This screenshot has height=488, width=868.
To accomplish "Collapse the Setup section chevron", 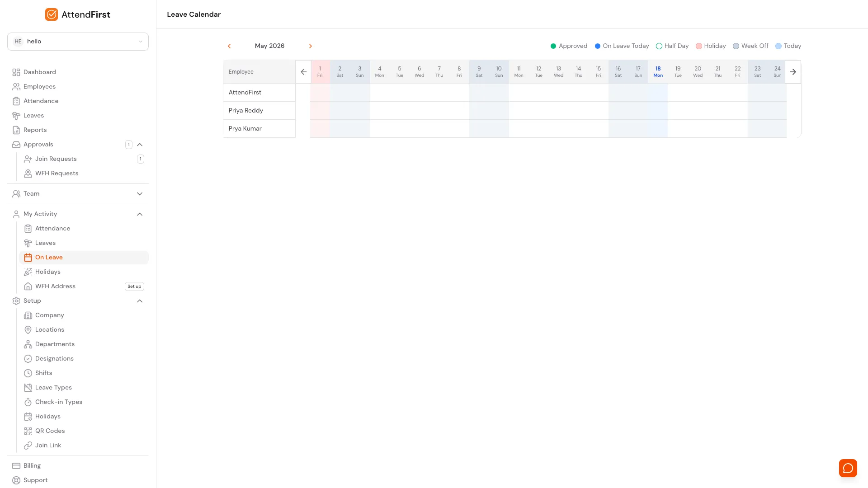I will coord(140,301).
